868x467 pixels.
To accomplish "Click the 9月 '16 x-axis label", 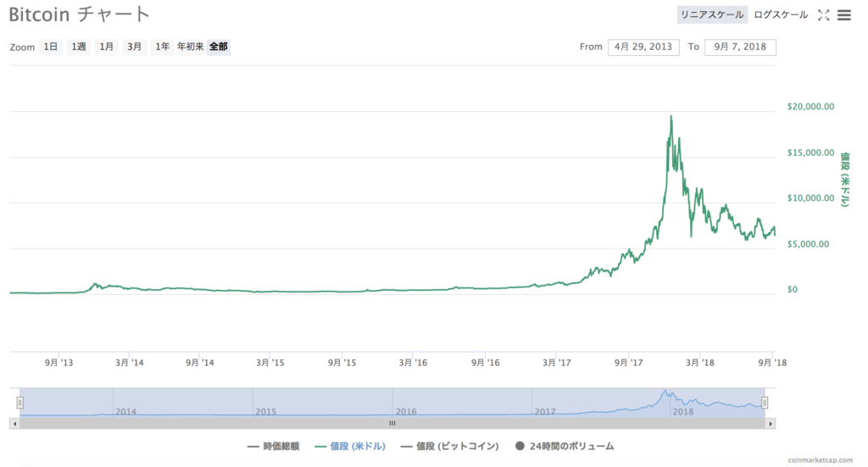I will click(x=485, y=363).
